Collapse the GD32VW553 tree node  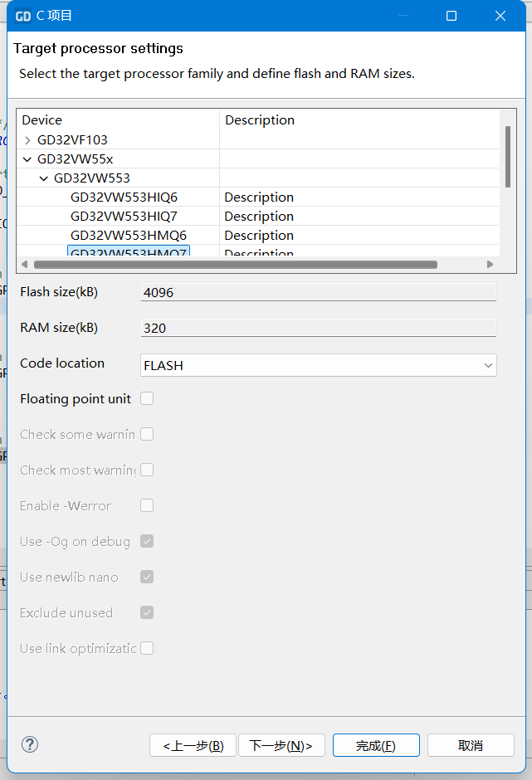tap(44, 178)
